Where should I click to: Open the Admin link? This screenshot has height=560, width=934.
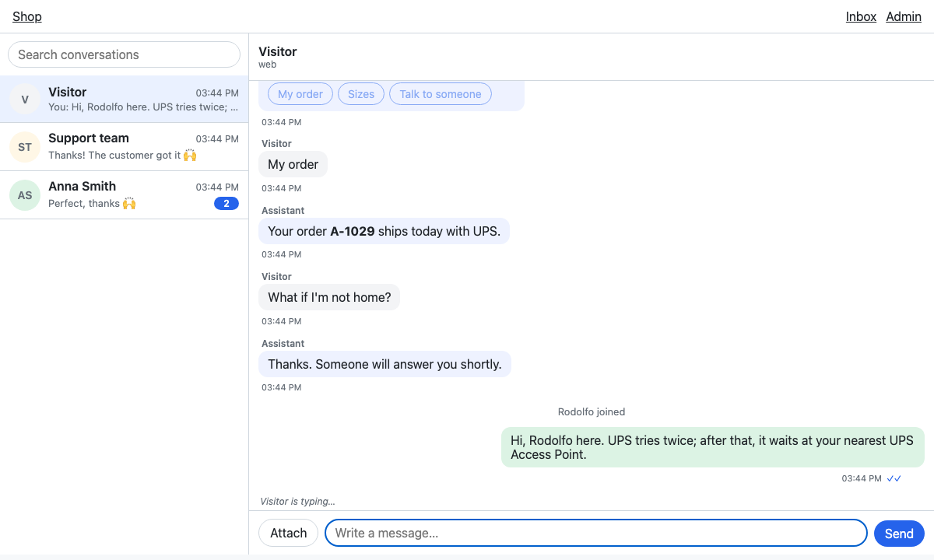[904, 16]
